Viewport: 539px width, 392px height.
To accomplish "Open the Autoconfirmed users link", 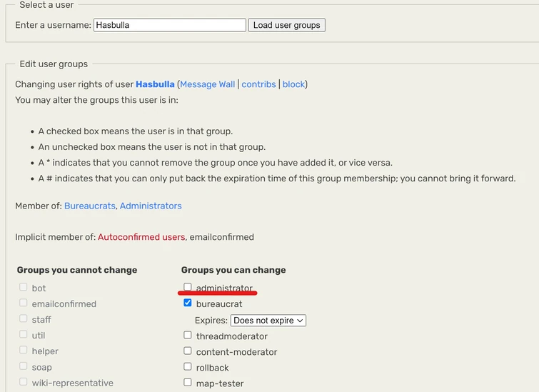I will (x=141, y=237).
